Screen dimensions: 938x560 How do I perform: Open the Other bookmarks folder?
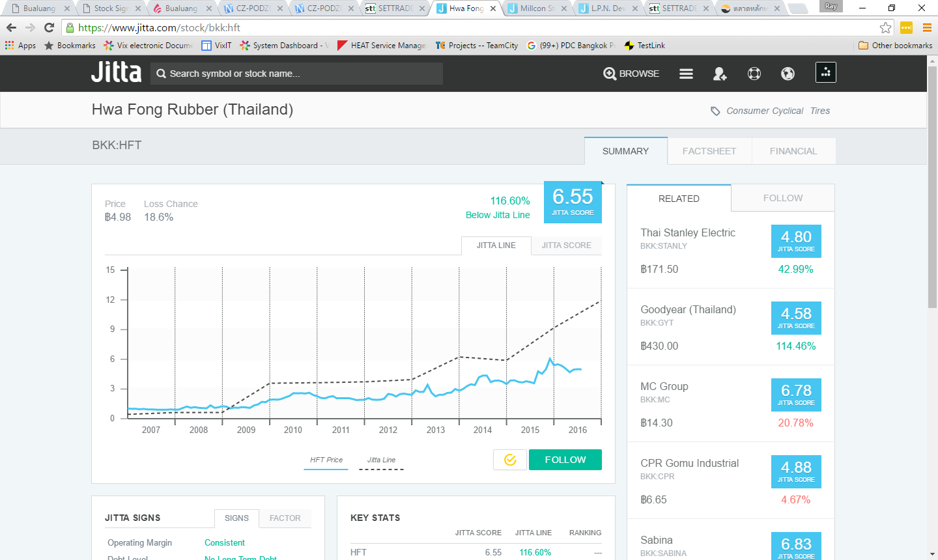click(895, 46)
